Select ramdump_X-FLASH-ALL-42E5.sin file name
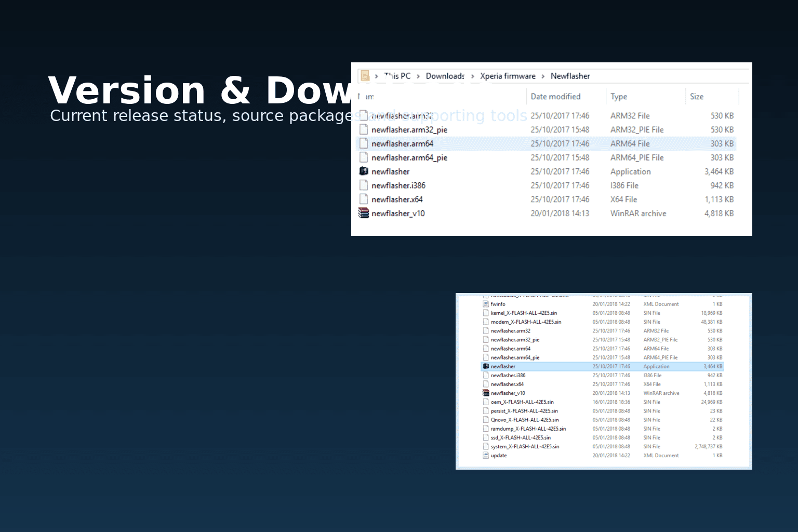Image resolution: width=798 pixels, height=532 pixels. click(x=528, y=429)
